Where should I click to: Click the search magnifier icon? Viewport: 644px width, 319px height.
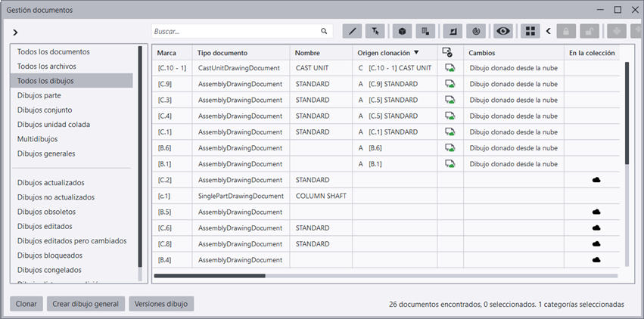tap(325, 32)
